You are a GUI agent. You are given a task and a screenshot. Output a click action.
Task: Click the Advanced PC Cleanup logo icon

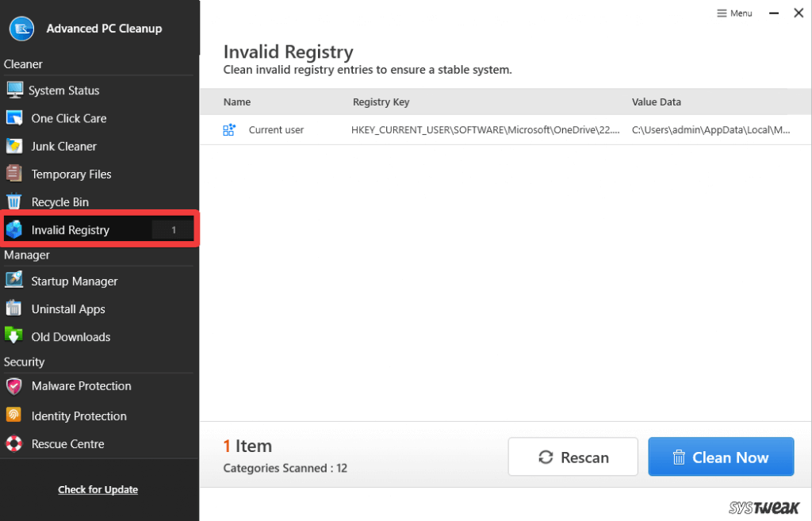pyautogui.click(x=21, y=29)
